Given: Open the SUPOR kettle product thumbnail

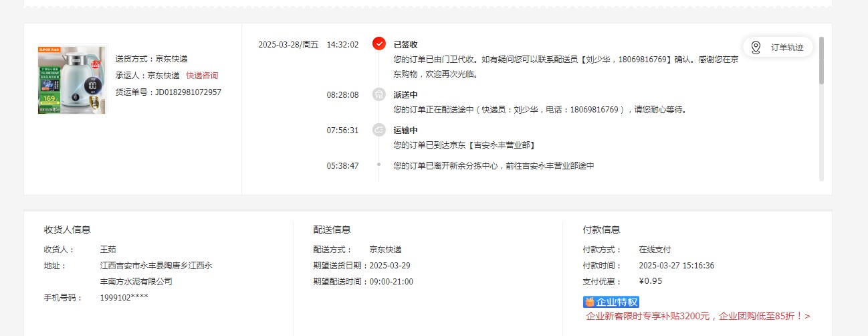Looking at the screenshot, I should coord(72,79).
